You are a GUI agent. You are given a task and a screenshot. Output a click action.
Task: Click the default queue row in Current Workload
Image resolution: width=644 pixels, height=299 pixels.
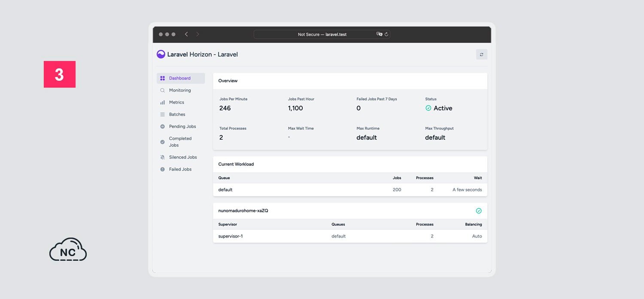[350, 189]
